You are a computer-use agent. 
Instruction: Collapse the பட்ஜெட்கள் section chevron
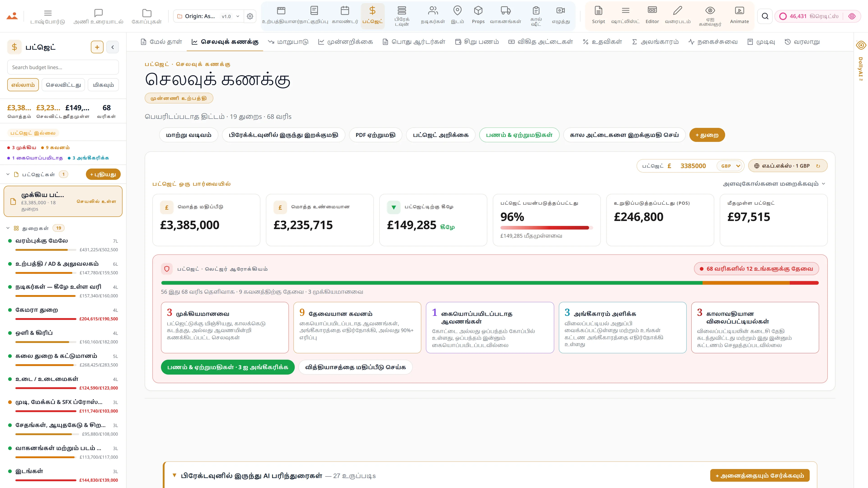(8, 174)
